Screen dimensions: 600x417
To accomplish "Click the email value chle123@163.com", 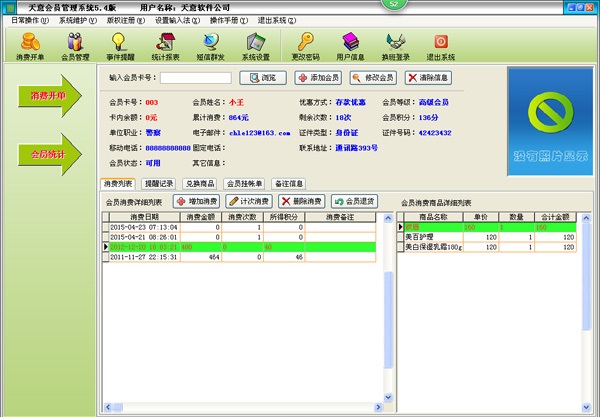I will [259, 133].
